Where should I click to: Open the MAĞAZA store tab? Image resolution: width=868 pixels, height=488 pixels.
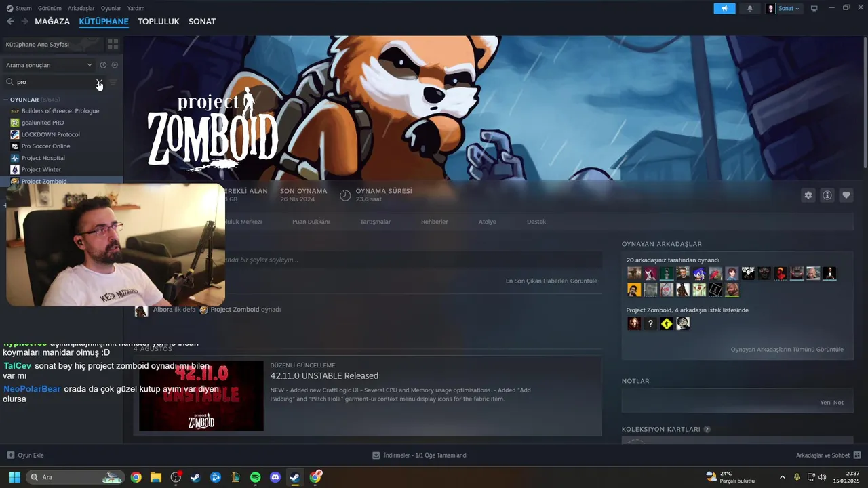[x=52, y=22]
